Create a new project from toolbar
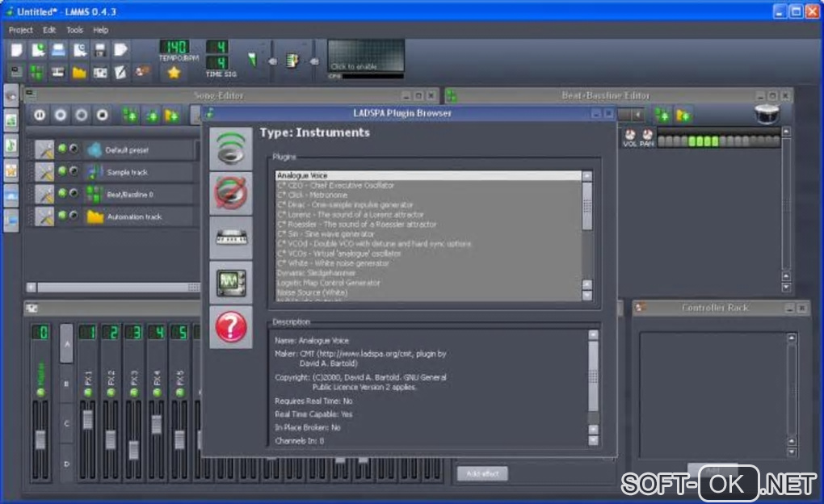824x504 pixels. coord(16,50)
